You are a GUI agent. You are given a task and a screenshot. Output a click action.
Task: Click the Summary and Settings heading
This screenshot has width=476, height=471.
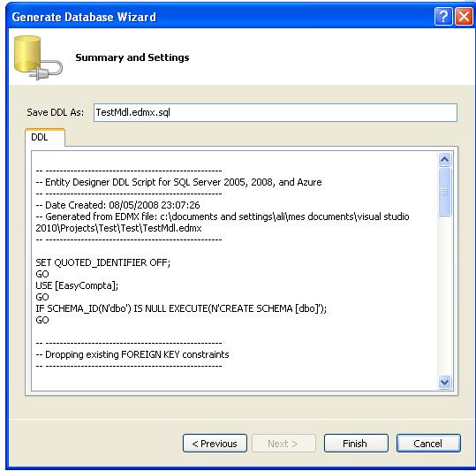[132, 57]
